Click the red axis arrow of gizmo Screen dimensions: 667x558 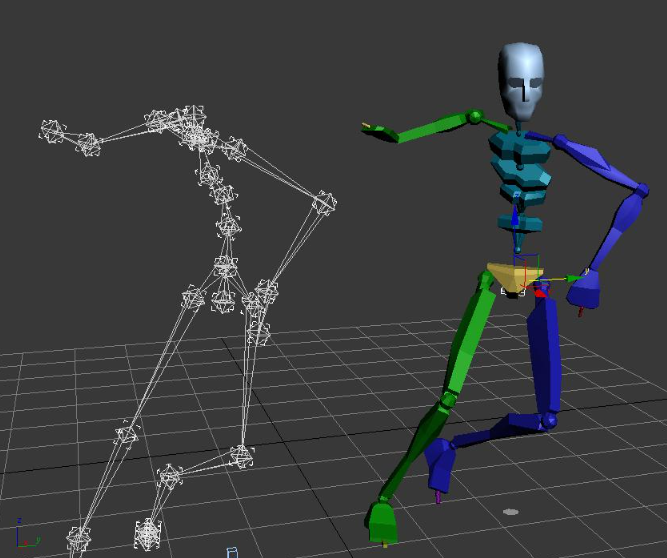pos(541,293)
